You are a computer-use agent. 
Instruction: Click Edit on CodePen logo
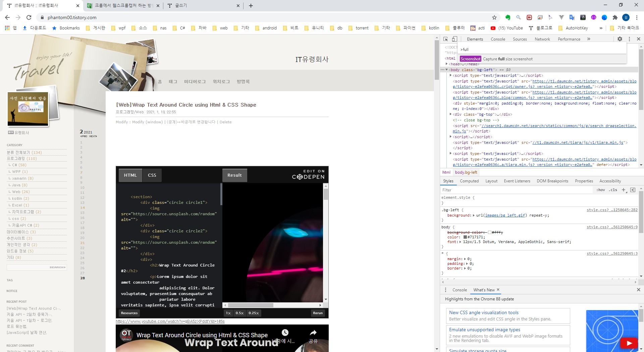[308, 174]
